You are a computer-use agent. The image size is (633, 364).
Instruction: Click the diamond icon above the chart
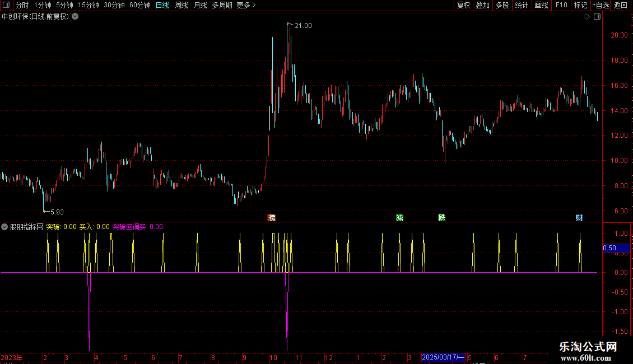coord(587,17)
